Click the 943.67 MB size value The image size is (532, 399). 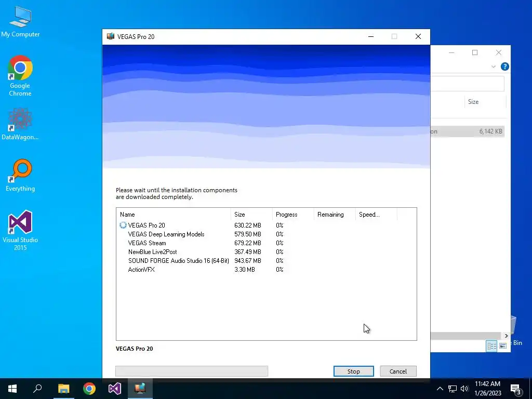point(248,261)
